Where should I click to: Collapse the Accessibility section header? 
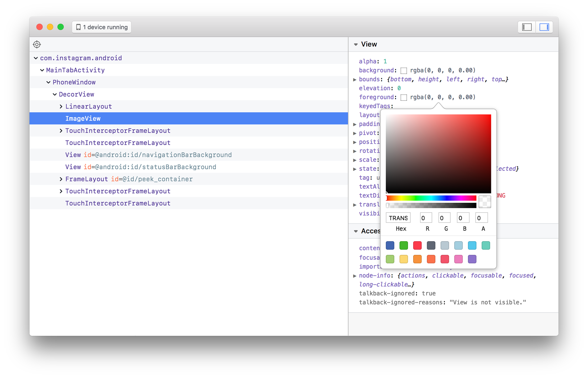[x=356, y=231]
